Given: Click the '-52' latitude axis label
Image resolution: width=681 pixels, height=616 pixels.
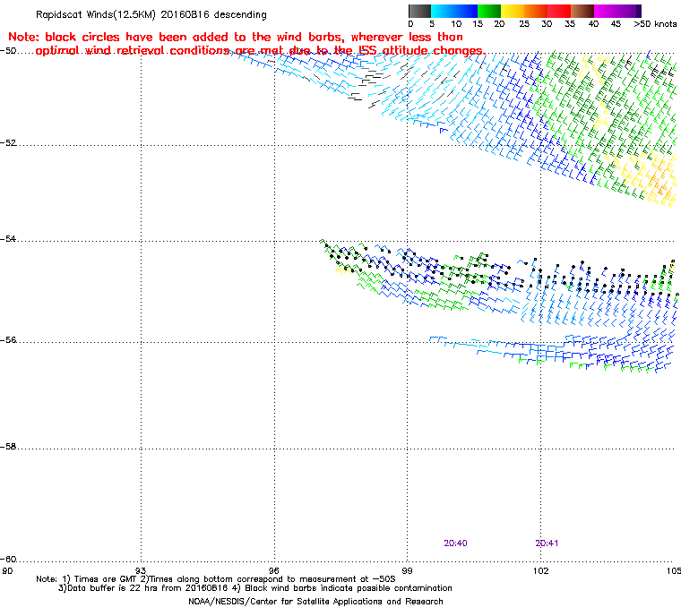Looking at the screenshot, I should click(8, 143).
